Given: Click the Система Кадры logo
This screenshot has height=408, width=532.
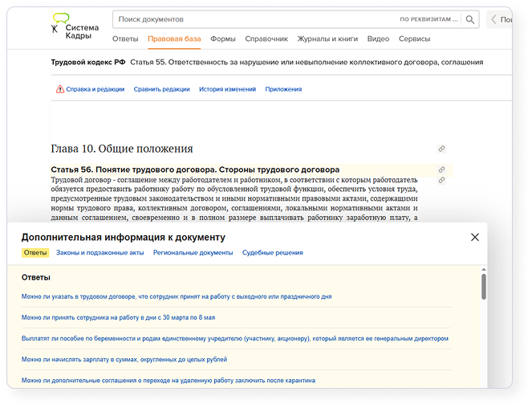Looking at the screenshot, I should (x=75, y=27).
